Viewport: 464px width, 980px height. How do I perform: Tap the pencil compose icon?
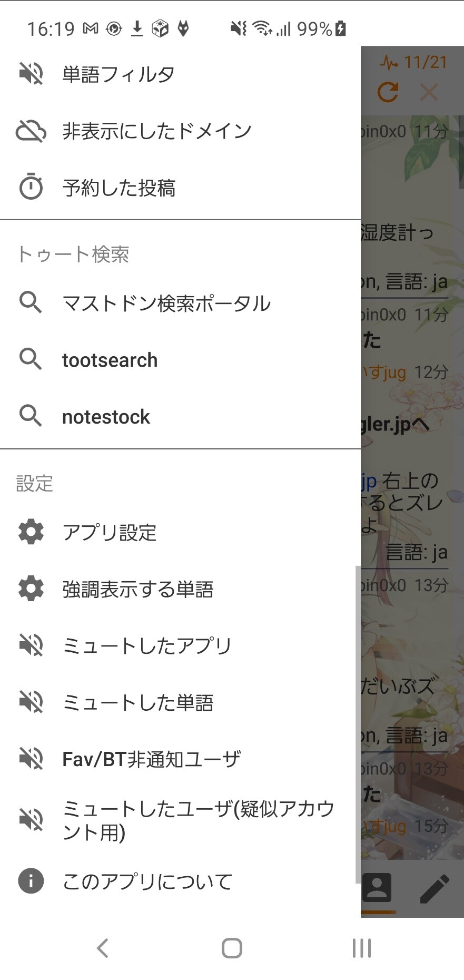[x=435, y=889]
